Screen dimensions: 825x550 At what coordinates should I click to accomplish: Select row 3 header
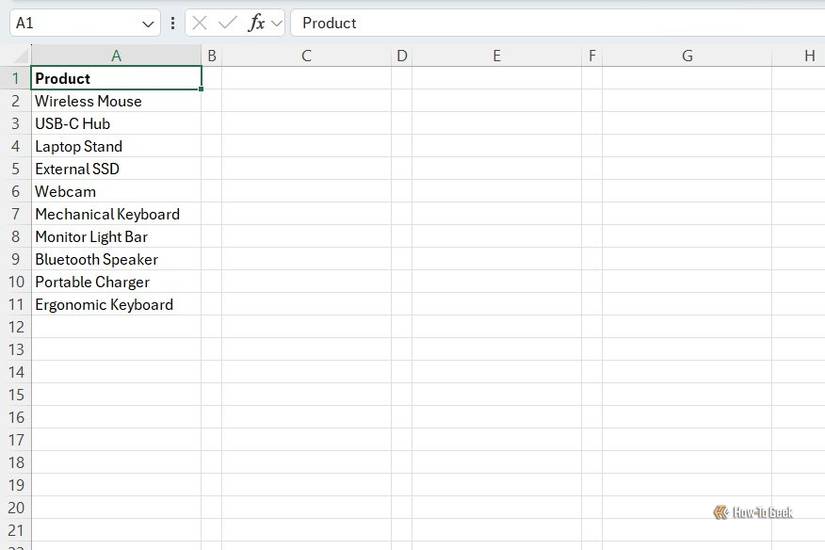tap(16, 124)
